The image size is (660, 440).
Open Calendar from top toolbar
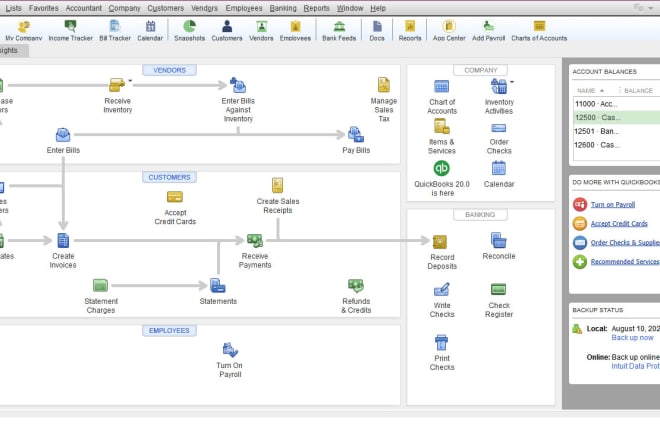[x=150, y=31]
